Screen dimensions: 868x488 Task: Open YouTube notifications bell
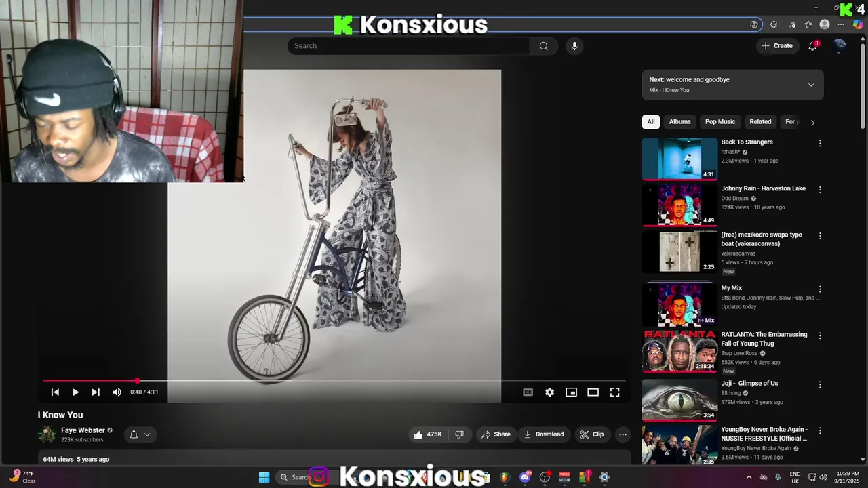point(812,46)
